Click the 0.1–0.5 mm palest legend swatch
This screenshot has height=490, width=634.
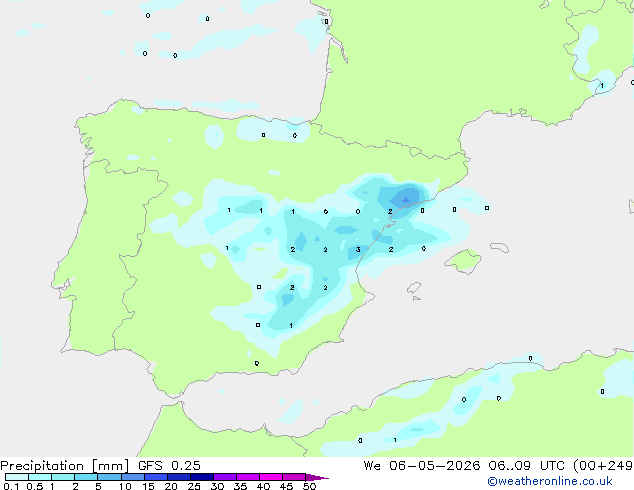(17, 477)
